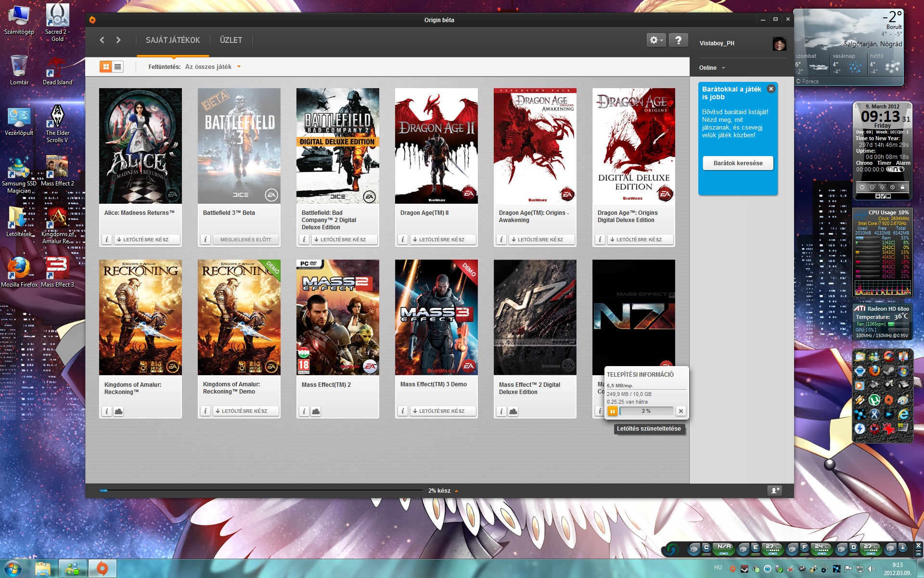Click the Barátok keresése button

(738, 163)
